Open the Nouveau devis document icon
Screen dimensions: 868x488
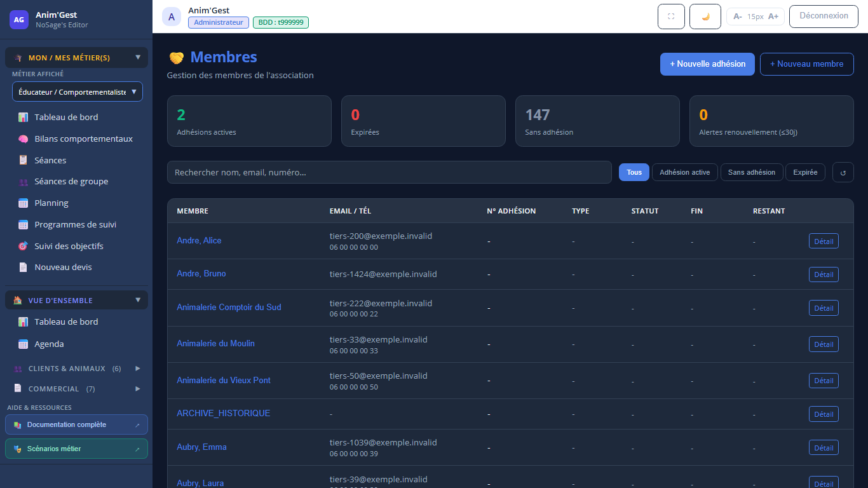tap(23, 268)
